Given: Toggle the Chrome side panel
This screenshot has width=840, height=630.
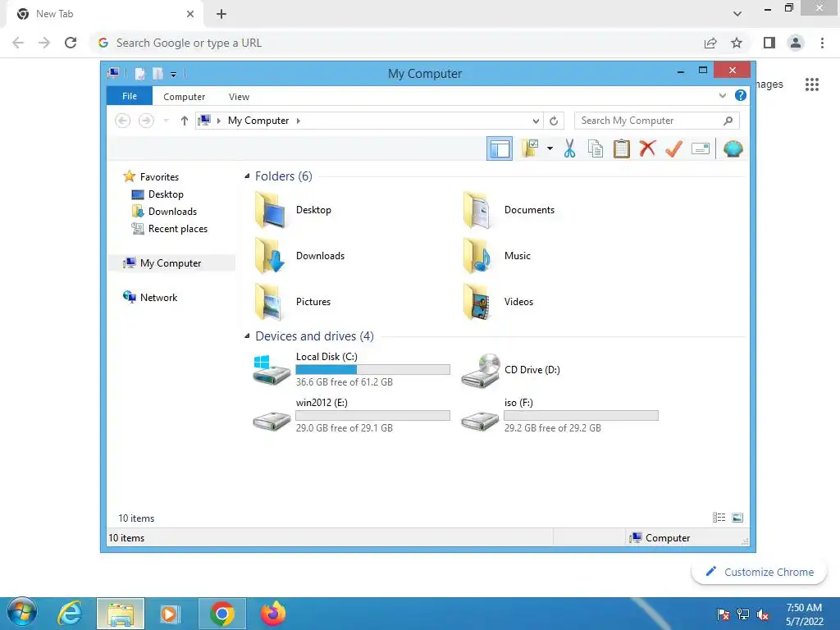Looking at the screenshot, I should 769,43.
